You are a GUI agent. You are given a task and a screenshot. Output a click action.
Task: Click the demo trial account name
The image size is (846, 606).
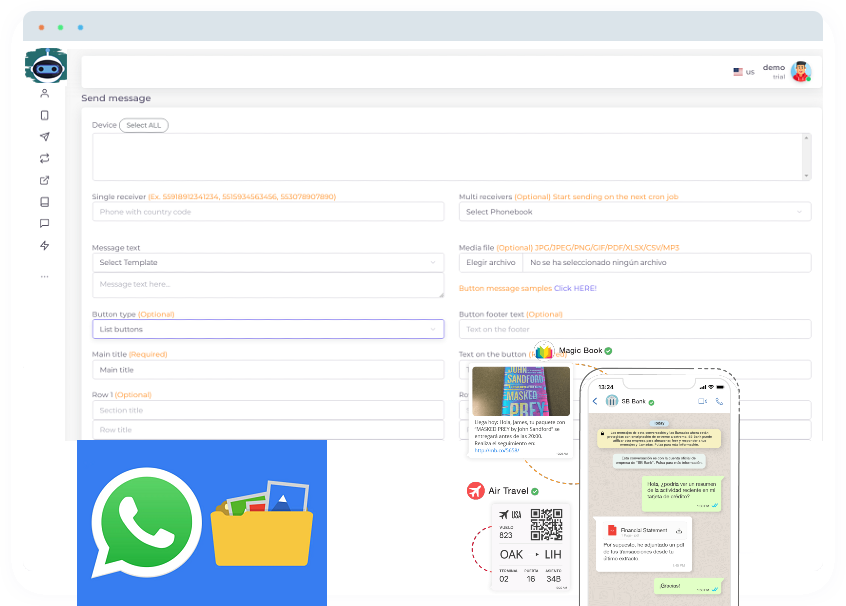(774, 71)
